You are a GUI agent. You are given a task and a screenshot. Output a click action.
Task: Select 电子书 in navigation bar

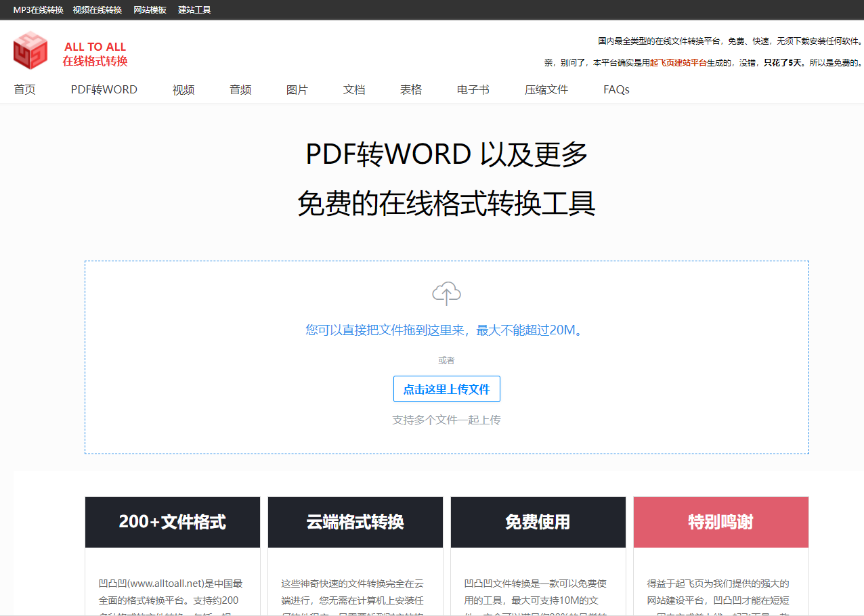tap(473, 89)
